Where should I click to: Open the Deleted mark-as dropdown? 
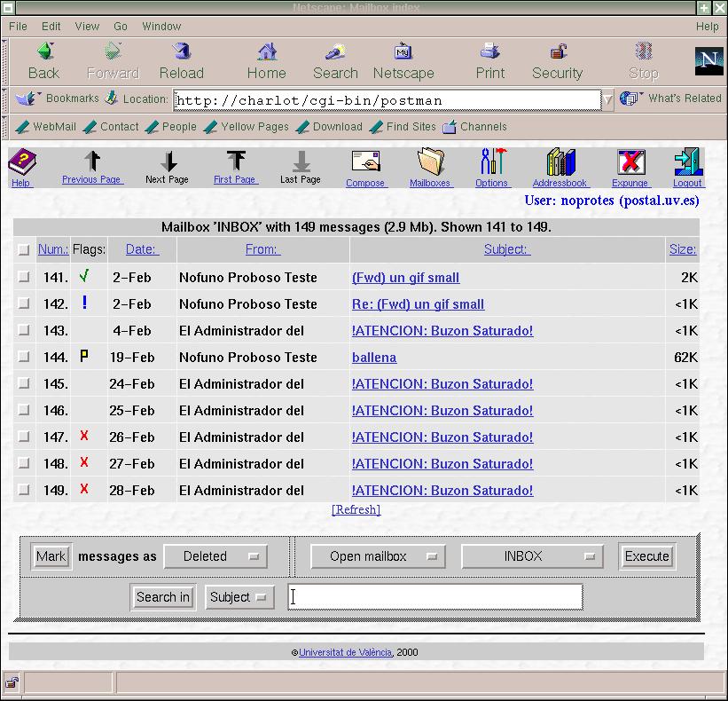point(215,556)
